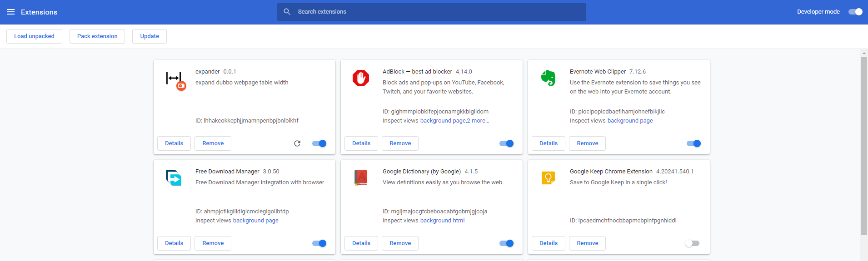This screenshot has width=868, height=261.
Task: Disable AdBlock extension toggle
Action: click(506, 143)
